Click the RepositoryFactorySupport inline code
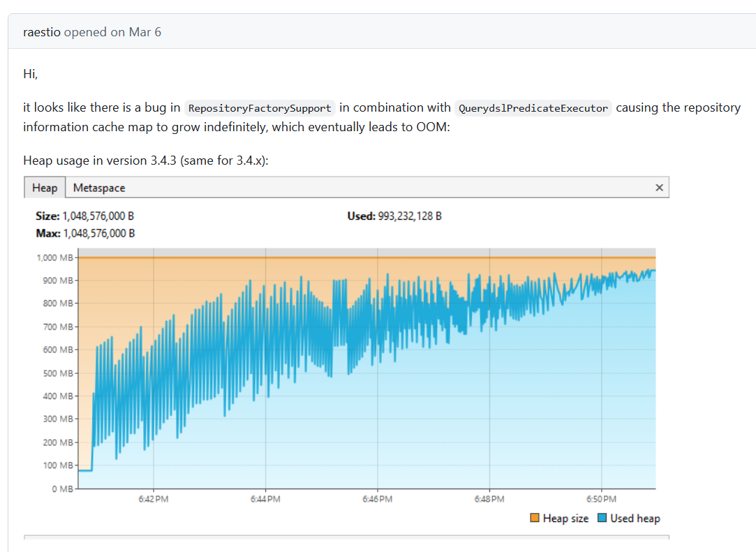756x552 pixels. [x=260, y=108]
